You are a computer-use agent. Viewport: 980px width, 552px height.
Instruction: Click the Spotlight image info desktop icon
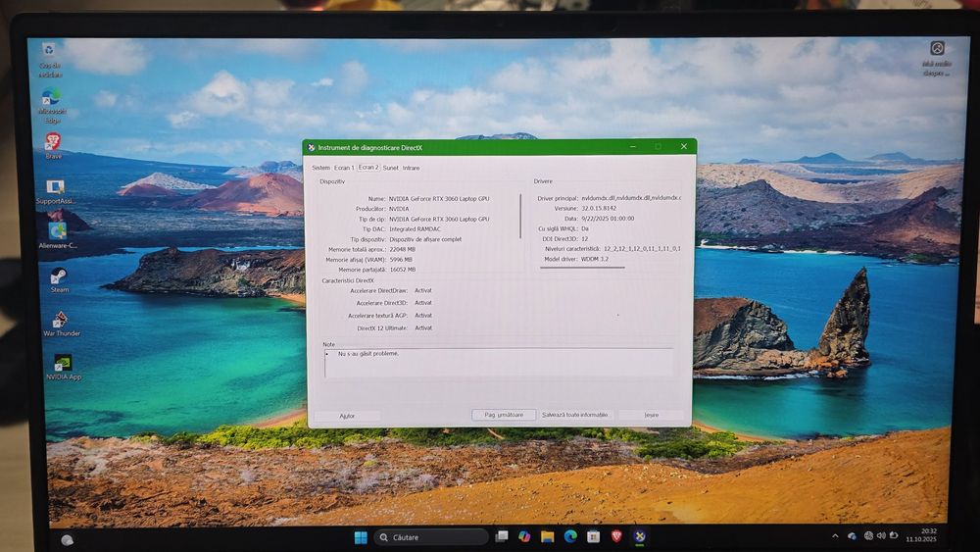point(936,59)
